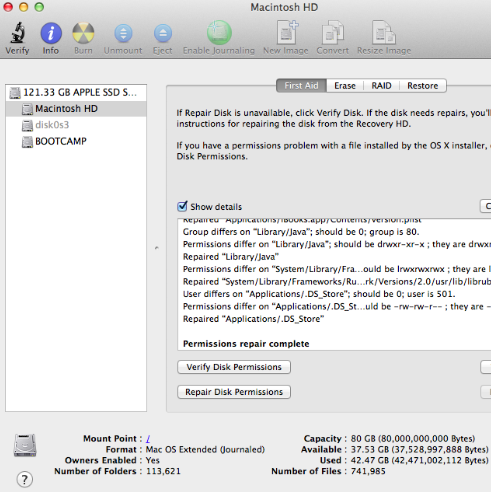This screenshot has width=491, height=492.
Task: Click log line 'Repaired "Library/Java"'
Action: pos(231,257)
